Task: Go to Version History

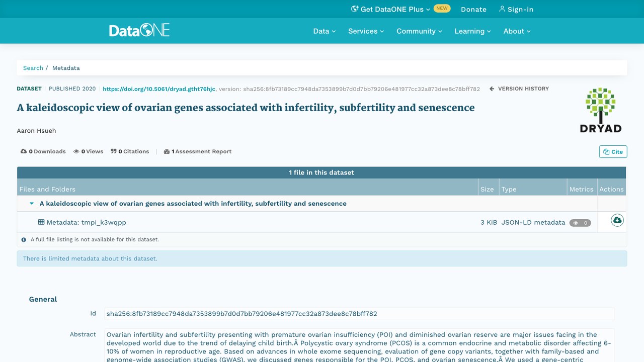Action: (x=519, y=88)
